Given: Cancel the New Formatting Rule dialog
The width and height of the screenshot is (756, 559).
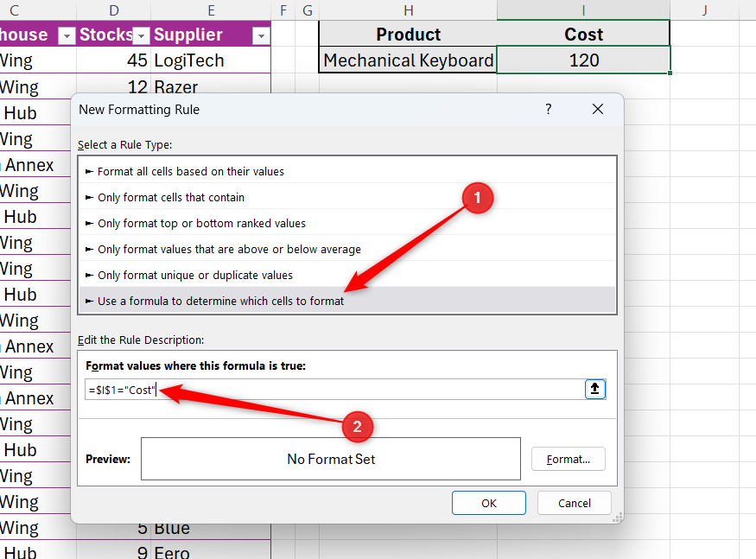Looking at the screenshot, I should (x=574, y=502).
